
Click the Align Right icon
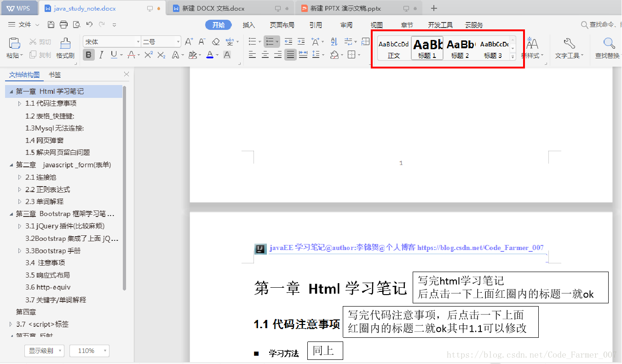(277, 55)
